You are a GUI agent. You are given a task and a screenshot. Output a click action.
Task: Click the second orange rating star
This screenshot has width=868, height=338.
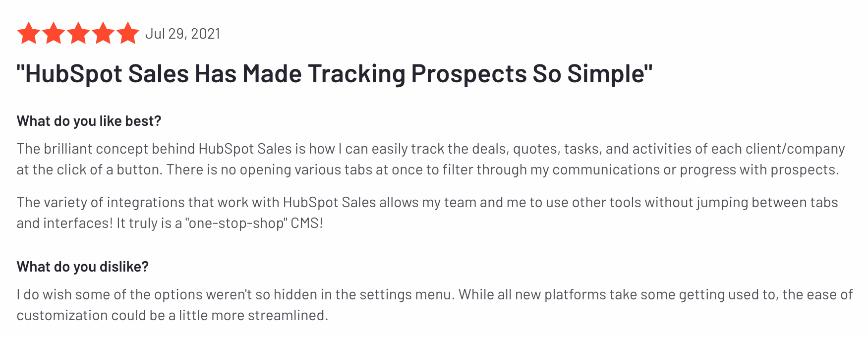54,33
